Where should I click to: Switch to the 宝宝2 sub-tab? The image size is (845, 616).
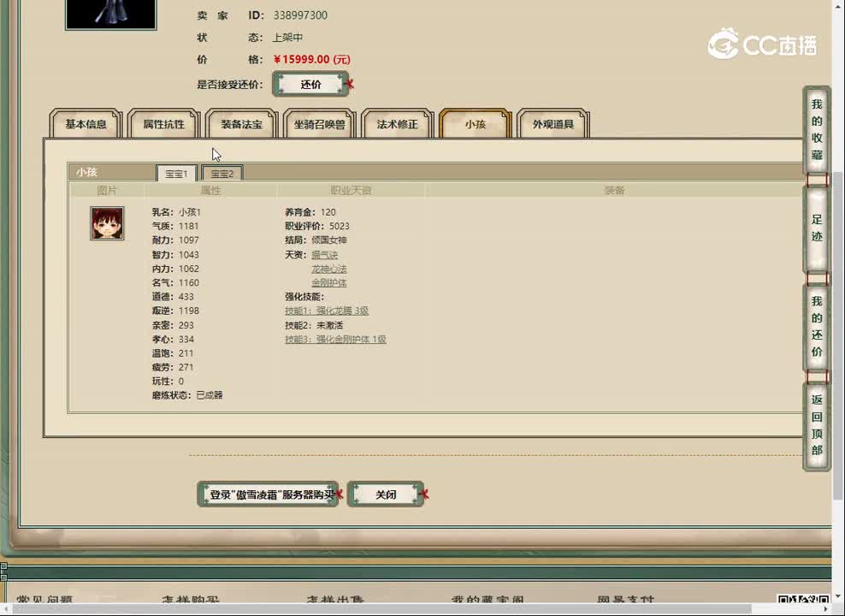point(222,174)
